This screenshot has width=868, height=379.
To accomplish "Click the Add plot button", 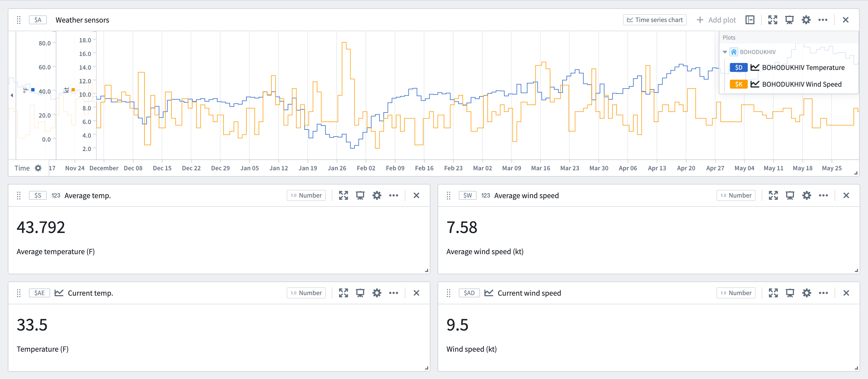I will pos(716,20).
